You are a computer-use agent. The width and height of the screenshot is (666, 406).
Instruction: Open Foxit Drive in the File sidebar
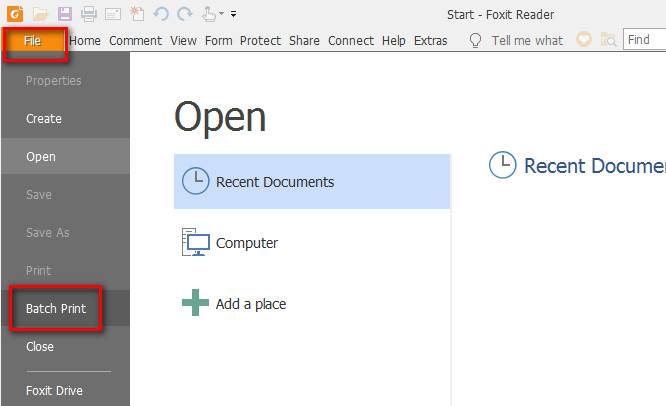click(65, 391)
